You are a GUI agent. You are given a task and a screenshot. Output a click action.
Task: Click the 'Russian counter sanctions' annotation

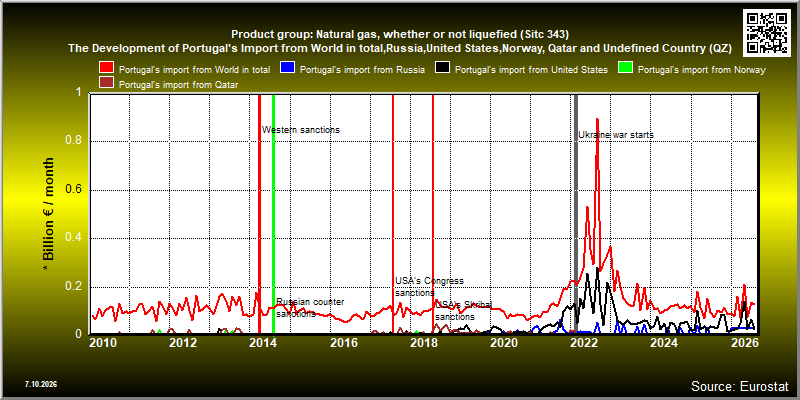(x=310, y=308)
